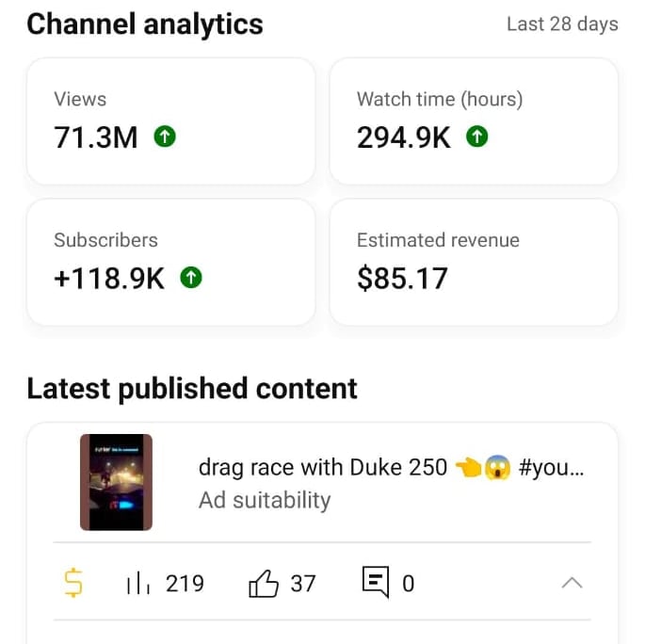Open the drag race video thumbnail
This screenshot has height=644, width=645.
click(x=116, y=482)
